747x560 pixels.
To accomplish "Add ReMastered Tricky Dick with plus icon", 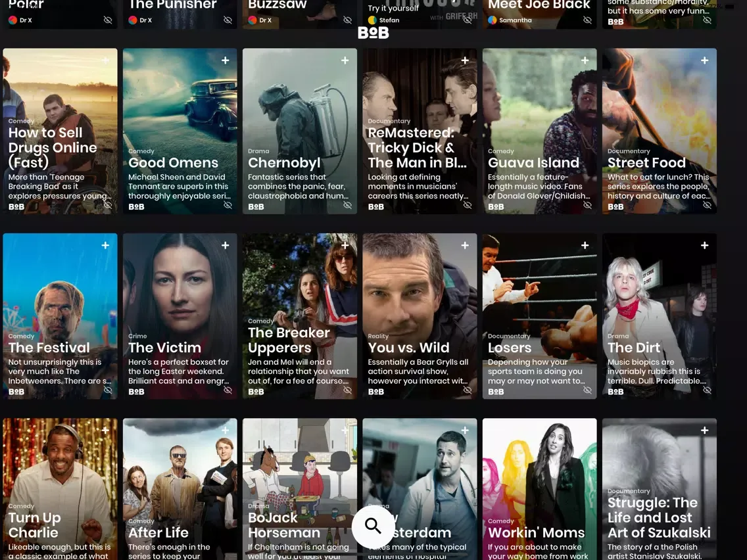I will click(x=465, y=60).
